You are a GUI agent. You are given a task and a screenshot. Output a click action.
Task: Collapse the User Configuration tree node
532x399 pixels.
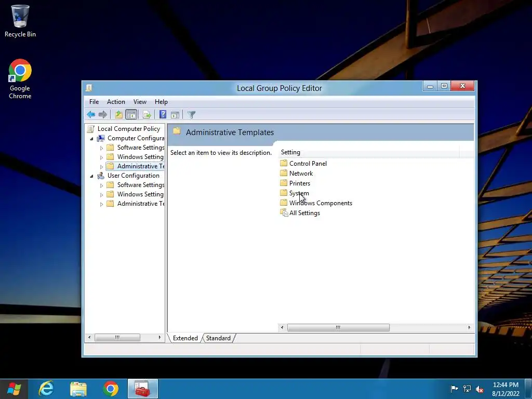pos(91,176)
